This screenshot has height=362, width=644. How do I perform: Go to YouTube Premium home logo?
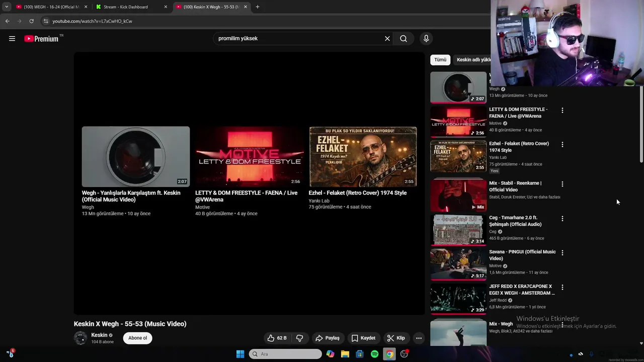[x=41, y=39]
